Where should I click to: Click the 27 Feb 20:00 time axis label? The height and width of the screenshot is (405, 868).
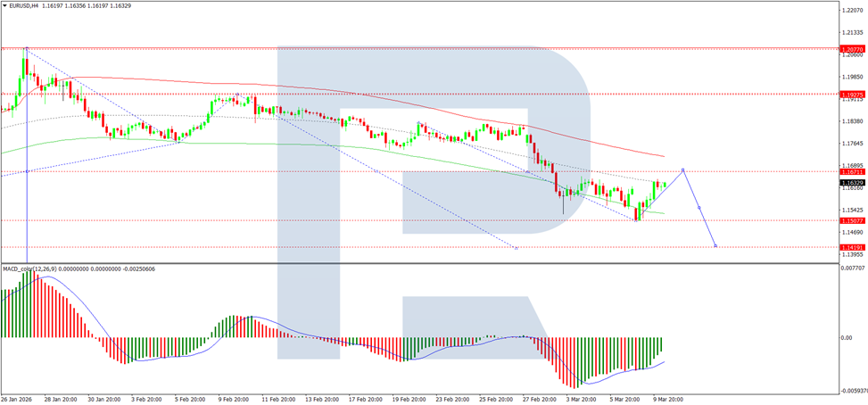click(540, 399)
